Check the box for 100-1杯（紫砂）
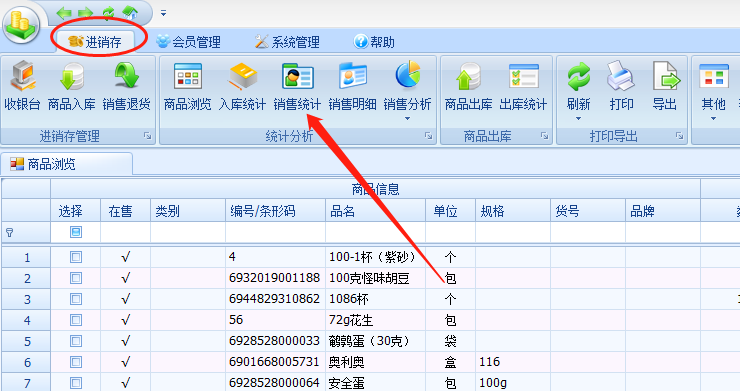This screenshot has width=740, height=391. click(76, 257)
